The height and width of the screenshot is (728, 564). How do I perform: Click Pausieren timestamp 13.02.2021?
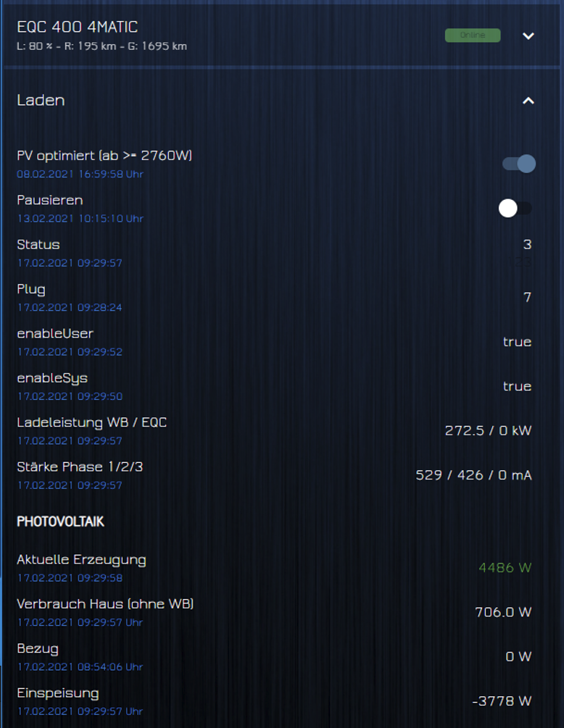coord(80,219)
